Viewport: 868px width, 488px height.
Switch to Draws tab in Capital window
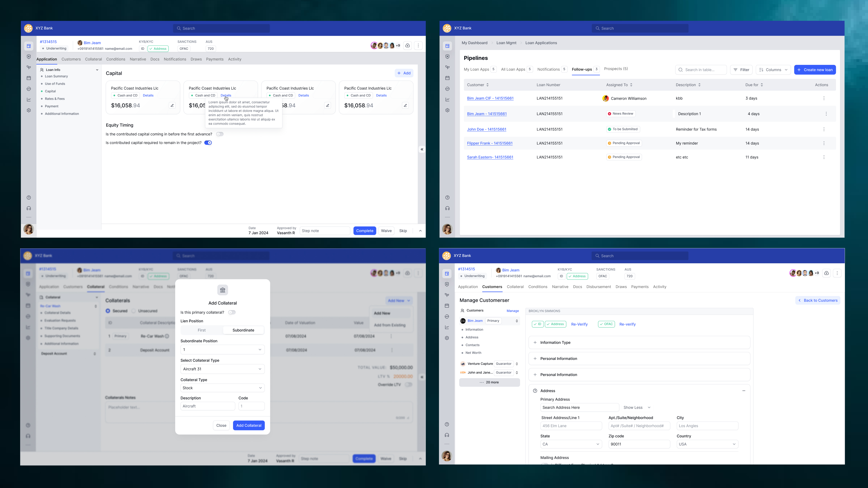196,59
